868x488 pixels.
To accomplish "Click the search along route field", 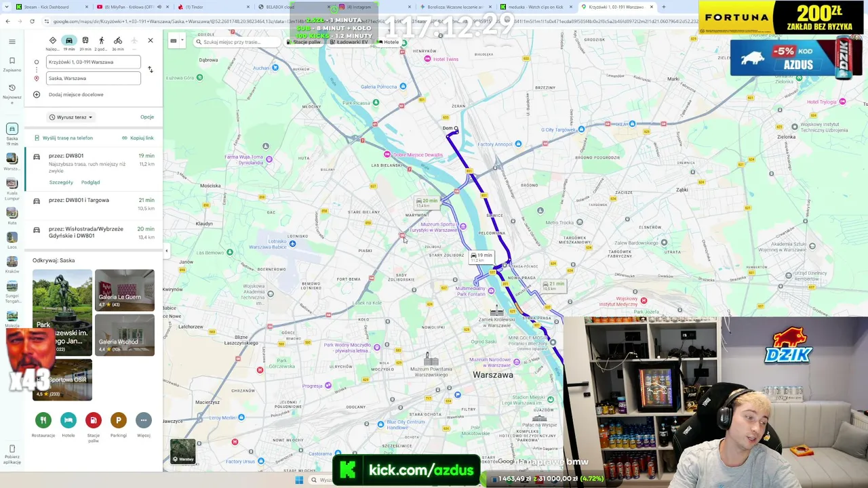I will coord(237,42).
